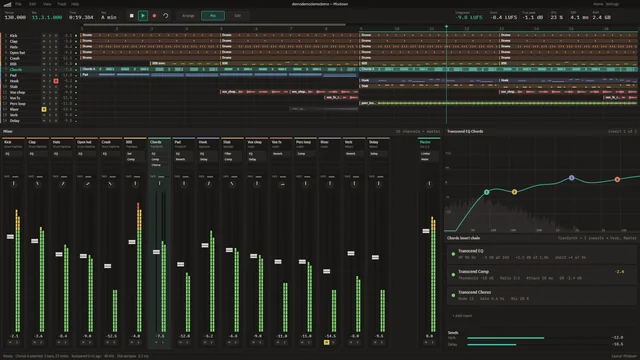Adjust the Kick channel volume fader

(x=10, y=237)
